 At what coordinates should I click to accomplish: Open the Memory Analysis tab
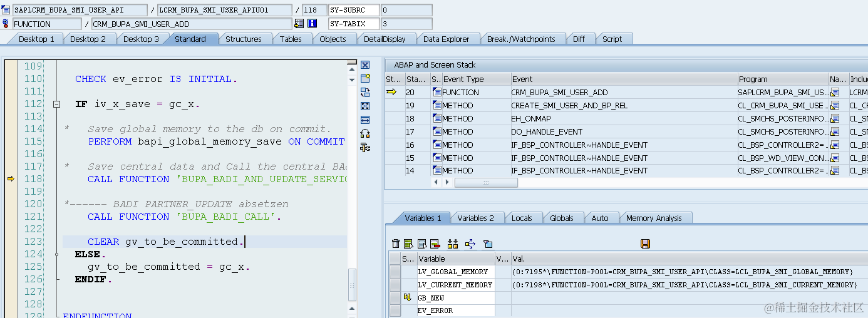pos(654,218)
